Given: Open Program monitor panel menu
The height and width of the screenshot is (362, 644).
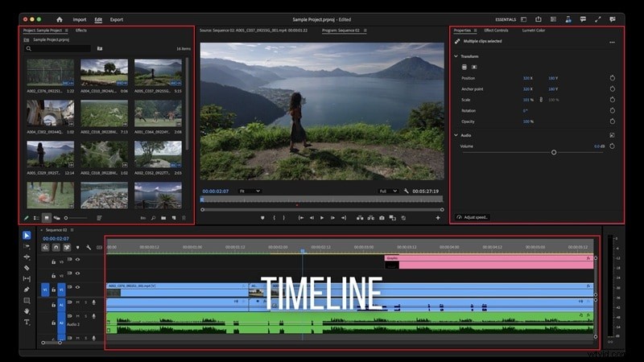Looking at the screenshot, I should click(365, 31).
